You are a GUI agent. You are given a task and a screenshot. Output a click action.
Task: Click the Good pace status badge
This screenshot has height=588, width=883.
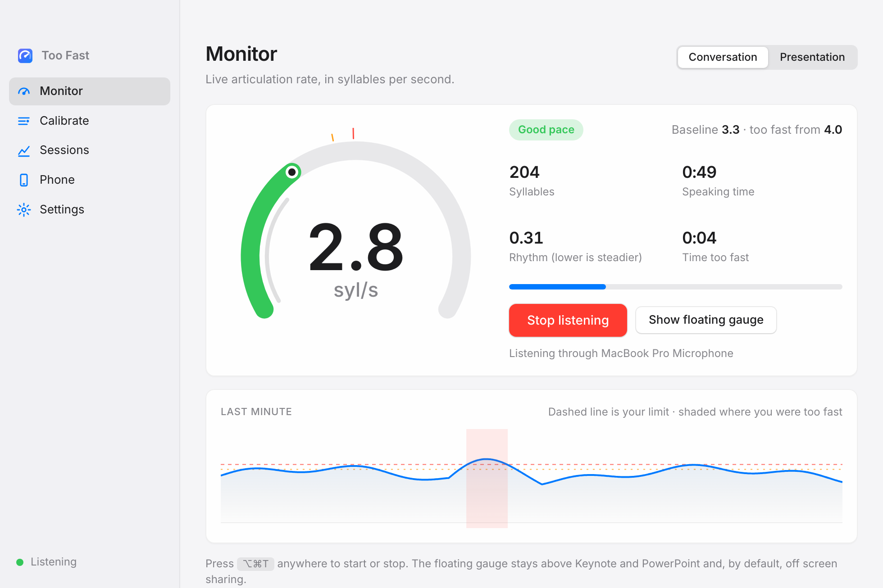pyautogui.click(x=546, y=130)
